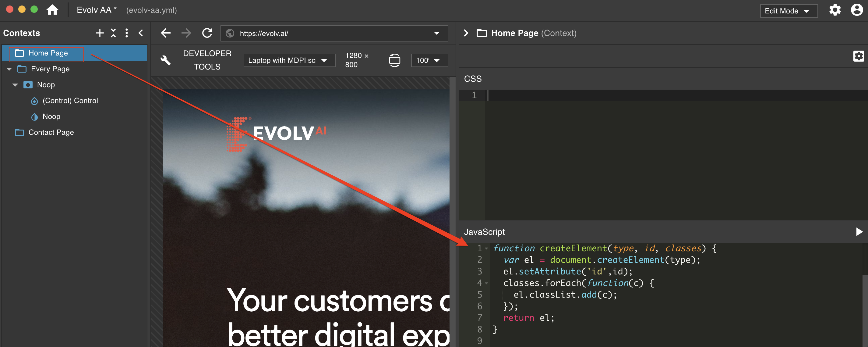Image resolution: width=868 pixels, height=347 pixels.
Task: Click the Evolv AA project title
Action: click(96, 10)
